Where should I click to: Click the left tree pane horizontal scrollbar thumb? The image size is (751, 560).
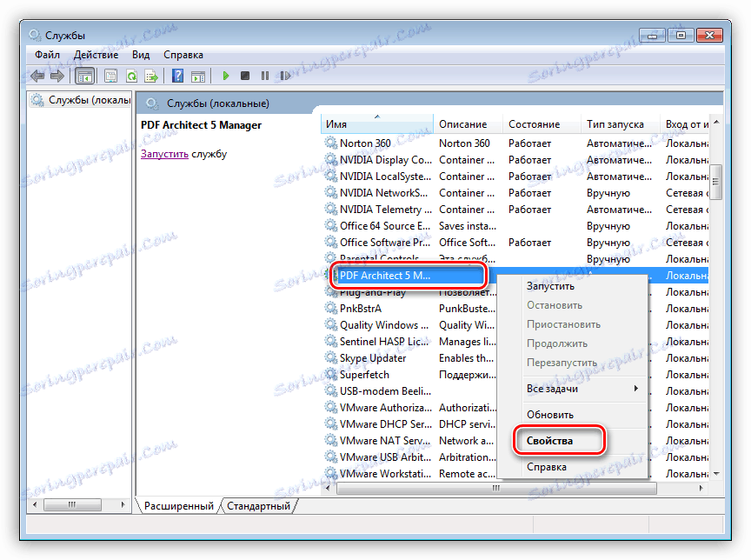(72, 504)
